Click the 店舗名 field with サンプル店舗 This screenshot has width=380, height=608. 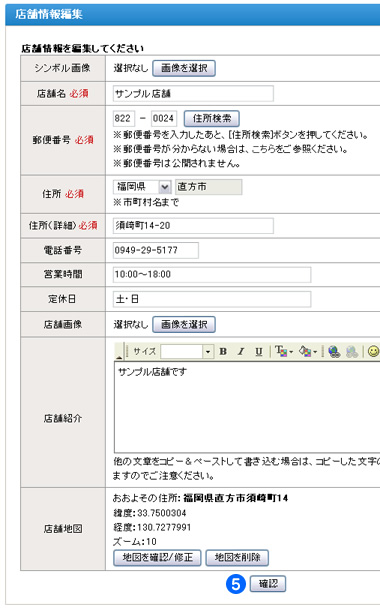tap(193, 93)
